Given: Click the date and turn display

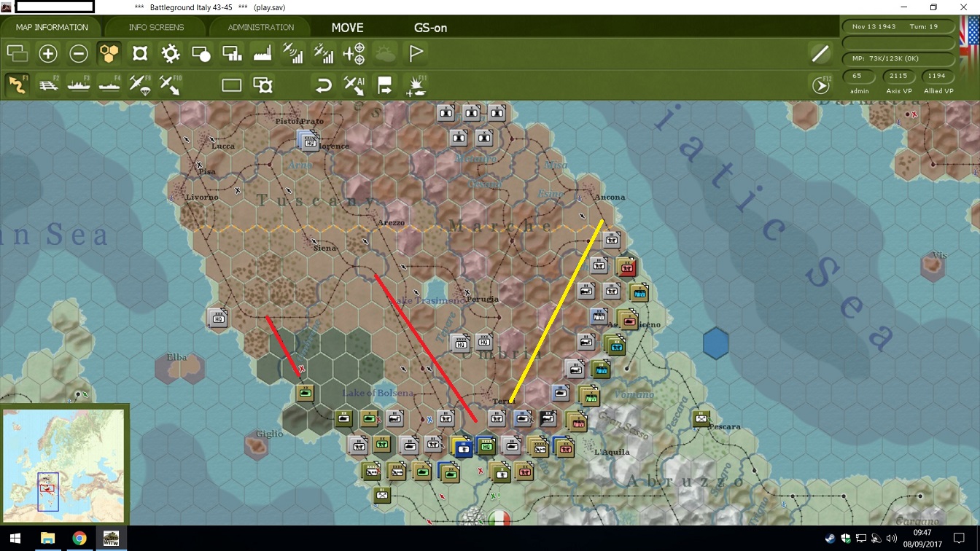Looking at the screenshot, I should coord(898,26).
